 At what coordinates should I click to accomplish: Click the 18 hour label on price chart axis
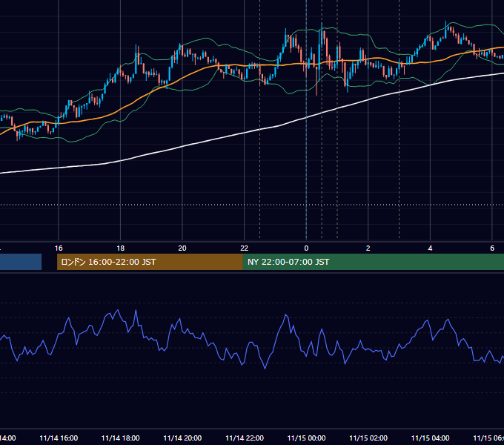[120, 248]
